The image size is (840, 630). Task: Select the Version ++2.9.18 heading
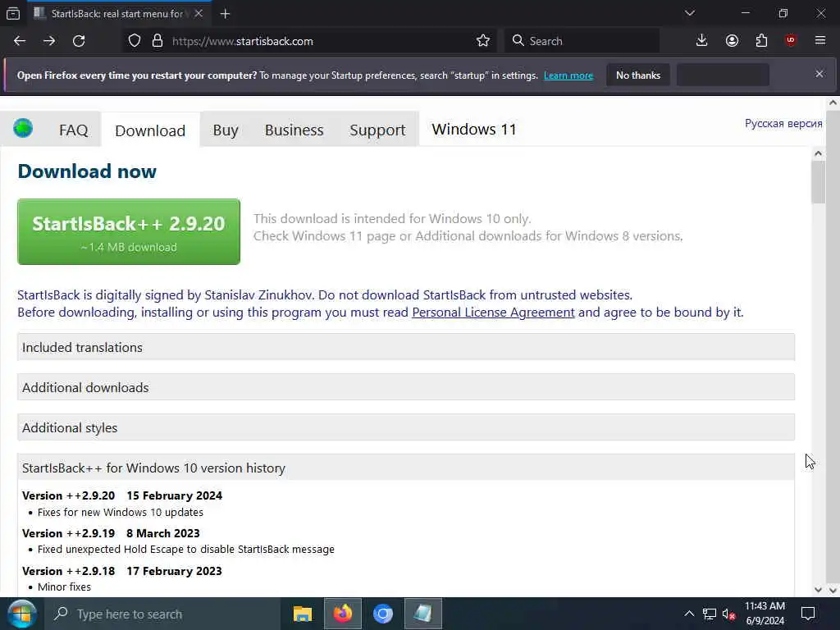pos(122,571)
